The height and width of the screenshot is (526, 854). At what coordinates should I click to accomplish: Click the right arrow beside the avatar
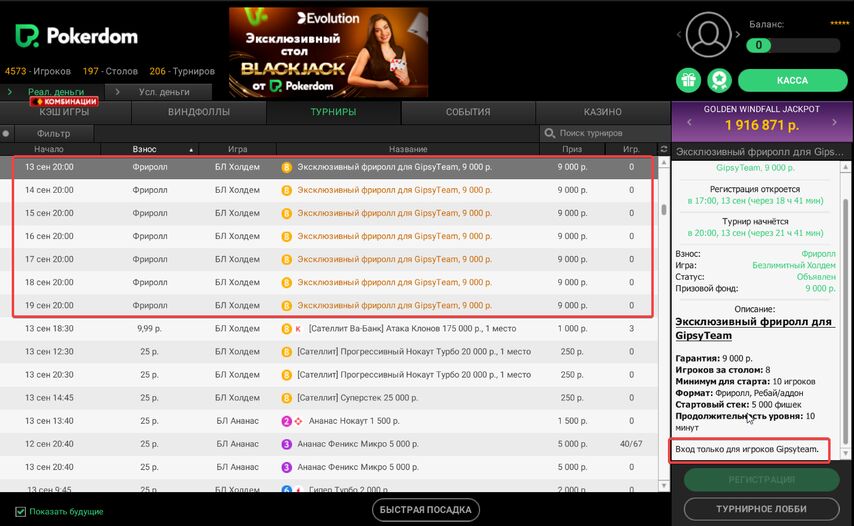coord(737,34)
